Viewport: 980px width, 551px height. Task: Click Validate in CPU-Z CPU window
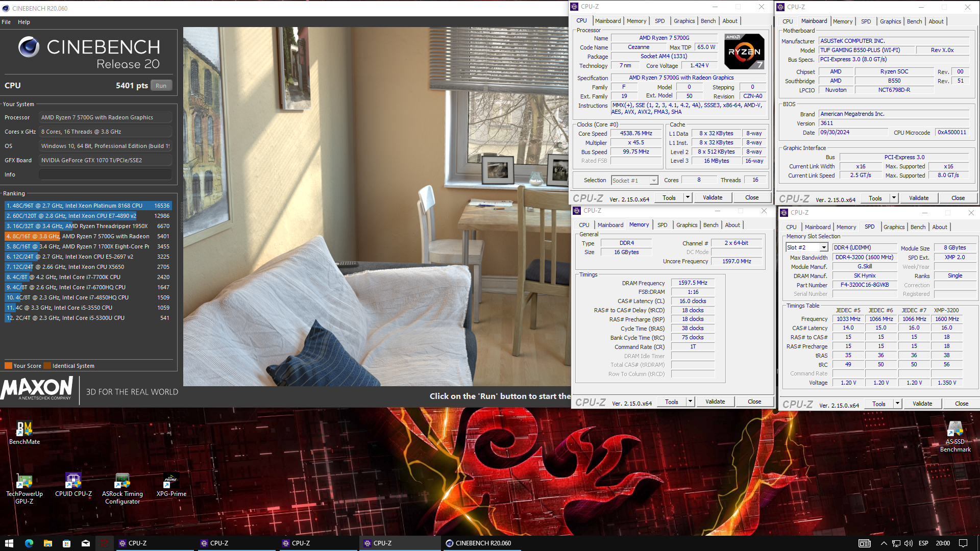point(713,197)
